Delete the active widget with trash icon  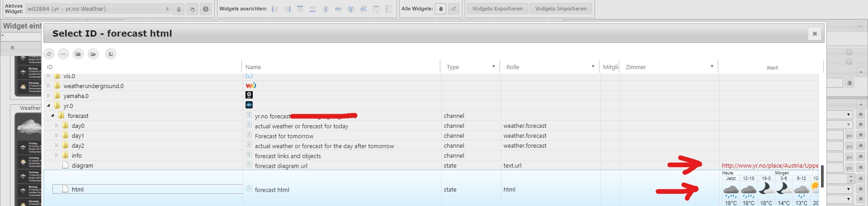[179, 9]
